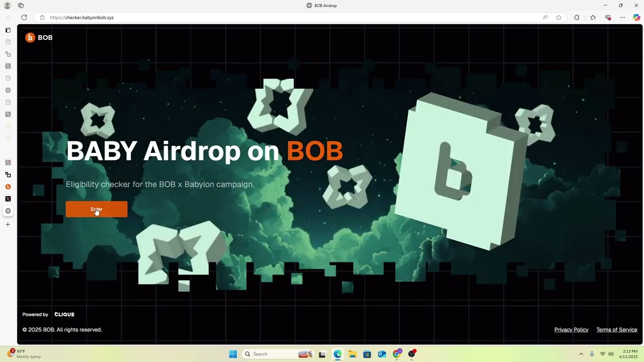This screenshot has height=362, width=644.
Task: Click the 'Eligibility checker for the BOB x Babylon campaign.' text
Action: (160, 185)
